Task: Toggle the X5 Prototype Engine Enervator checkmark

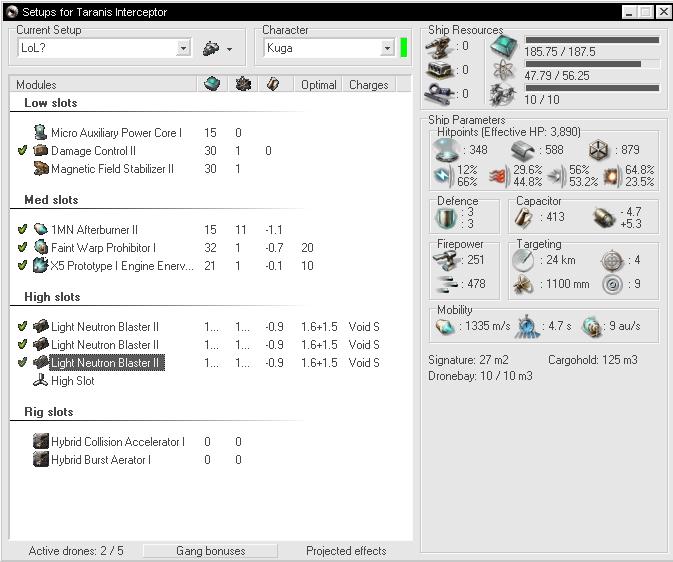Action: [x=23, y=265]
